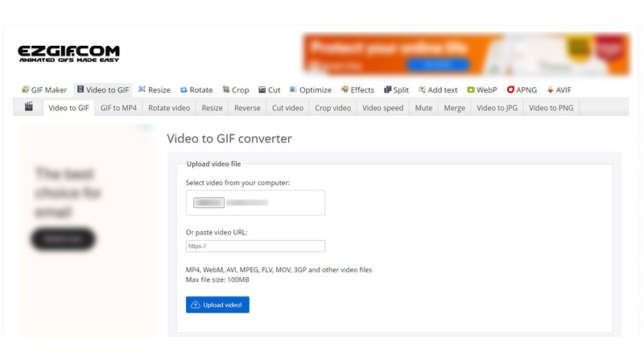Open Optimize menu item
Image resolution: width=644 pixels, height=360 pixels.
311,89
